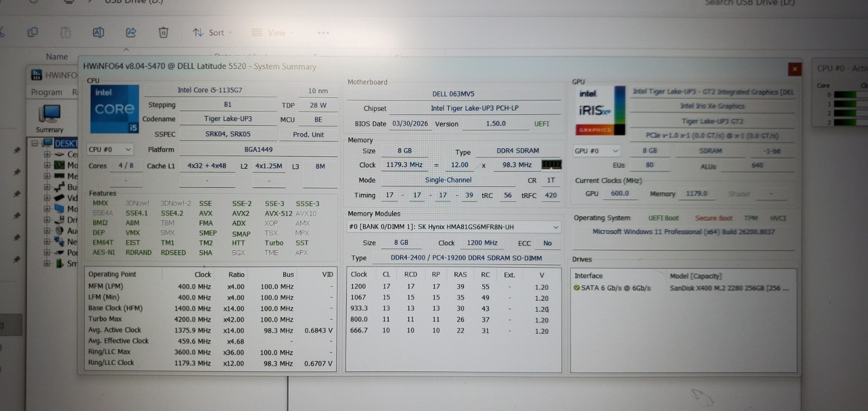Open the View menu in Explorer
Screen dimensions: 868x411
[x=272, y=33]
